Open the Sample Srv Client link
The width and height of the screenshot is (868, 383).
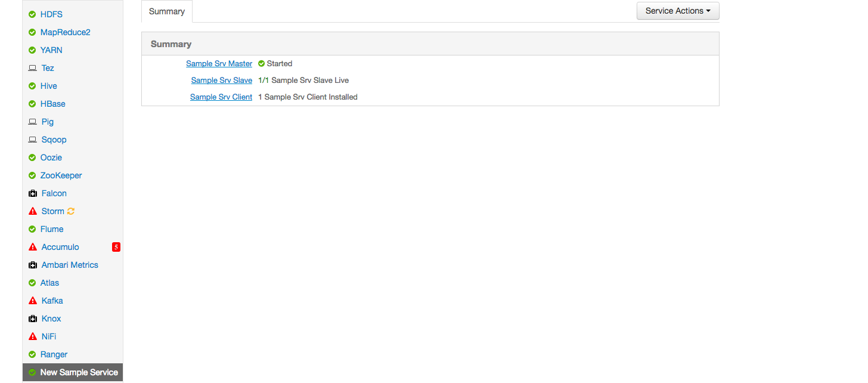click(x=221, y=97)
